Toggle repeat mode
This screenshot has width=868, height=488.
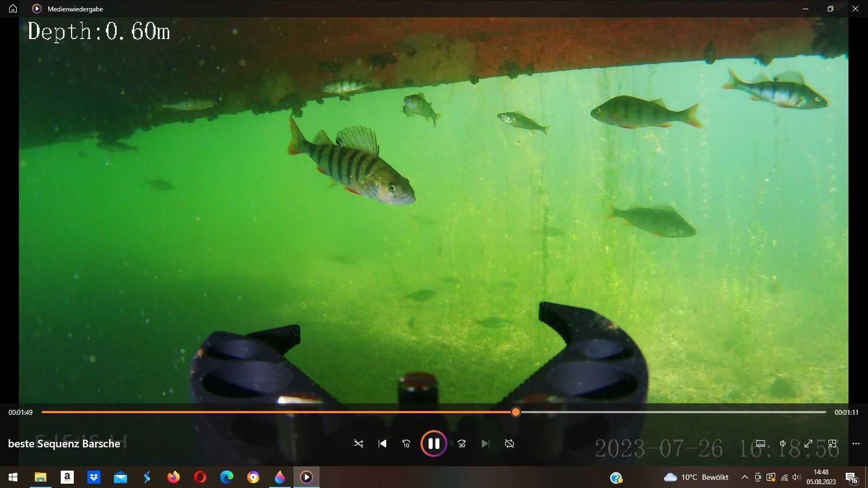coord(509,444)
